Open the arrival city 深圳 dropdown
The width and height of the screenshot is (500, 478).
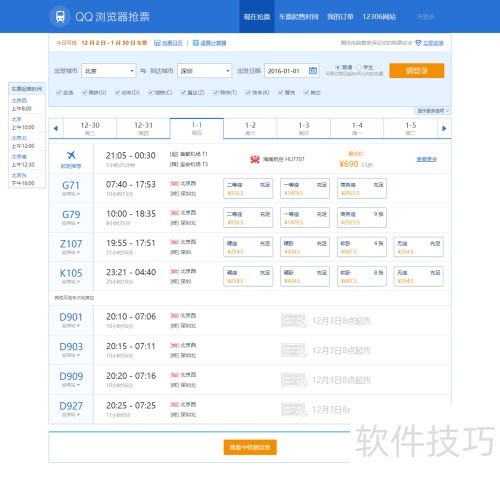coord(204,71)
